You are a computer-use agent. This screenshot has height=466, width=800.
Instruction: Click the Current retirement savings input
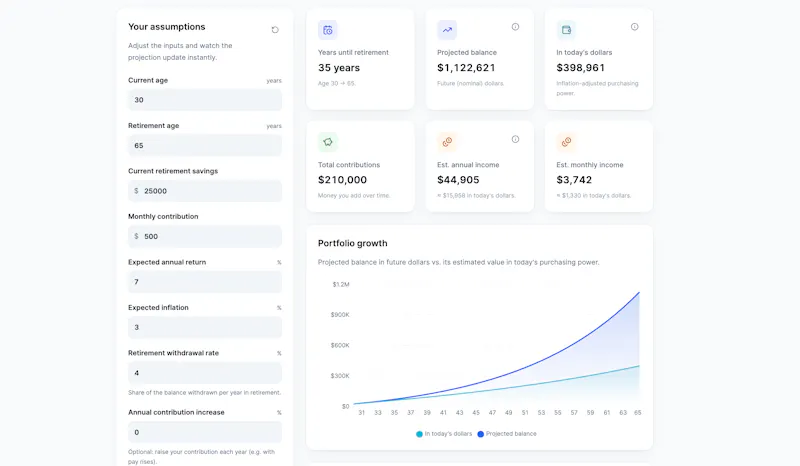(x=205, y=191)
